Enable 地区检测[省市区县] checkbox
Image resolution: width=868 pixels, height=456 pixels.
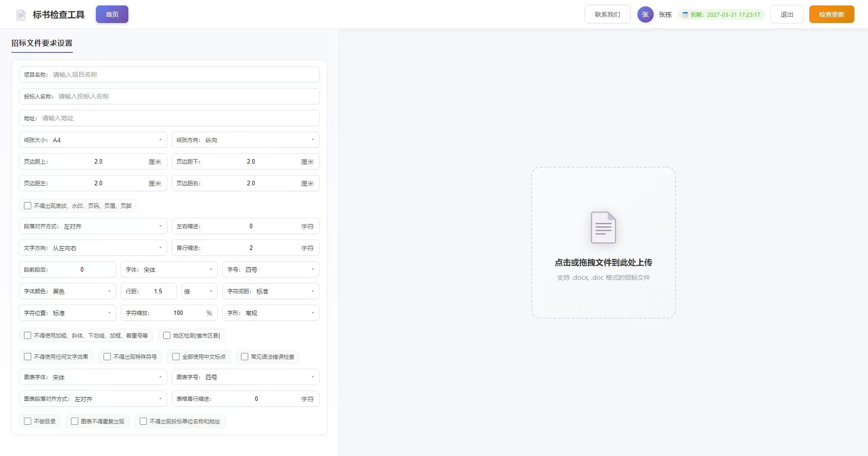coord(167,335)
